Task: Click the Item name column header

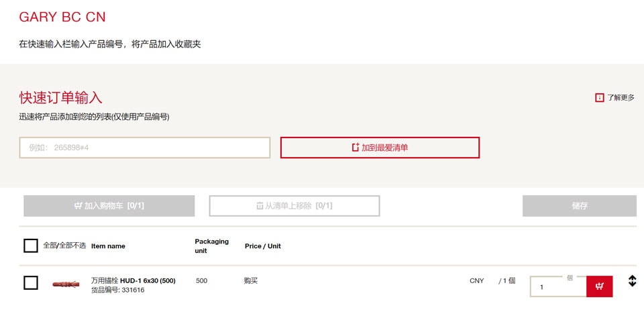Action: [x=108, y=246]
